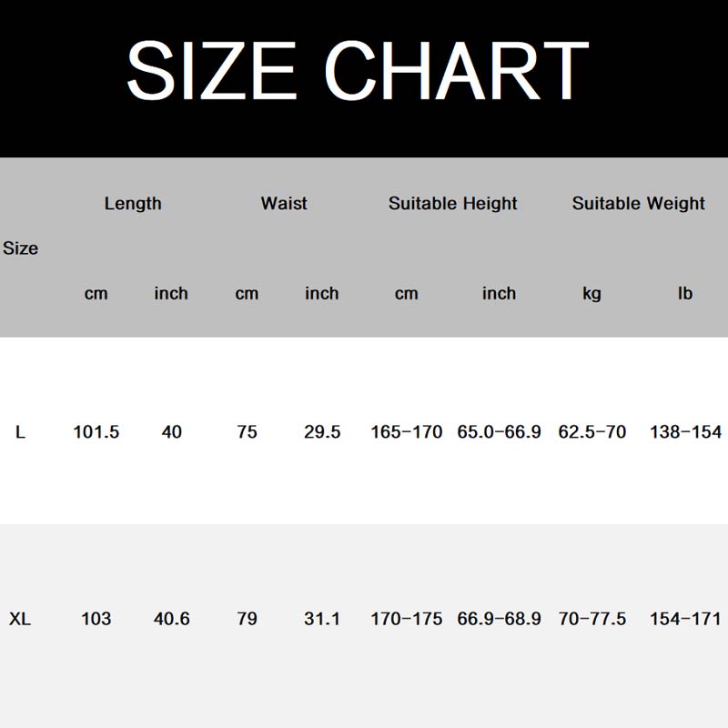Select the Waist column header

coord(284,204)
